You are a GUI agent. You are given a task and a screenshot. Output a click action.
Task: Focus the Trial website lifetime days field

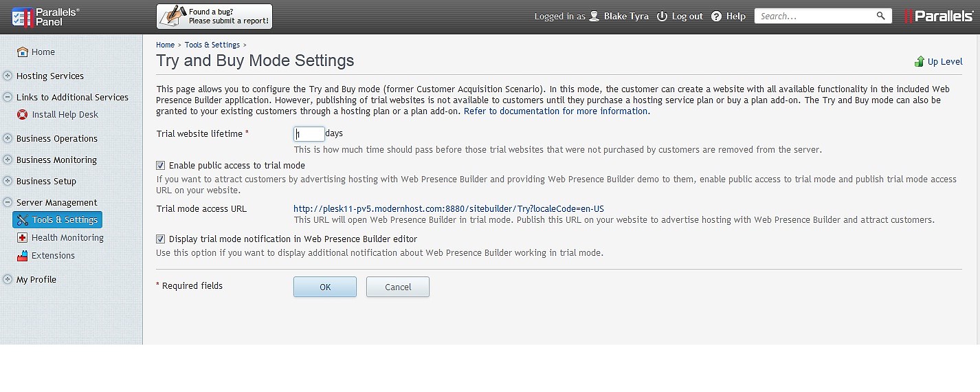[x=309, y=134]
